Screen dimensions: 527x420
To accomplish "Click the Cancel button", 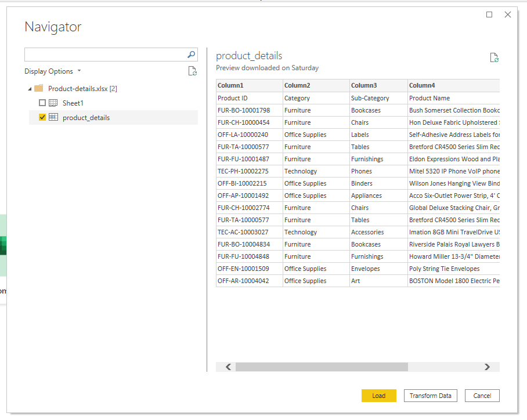I will 482,396.
